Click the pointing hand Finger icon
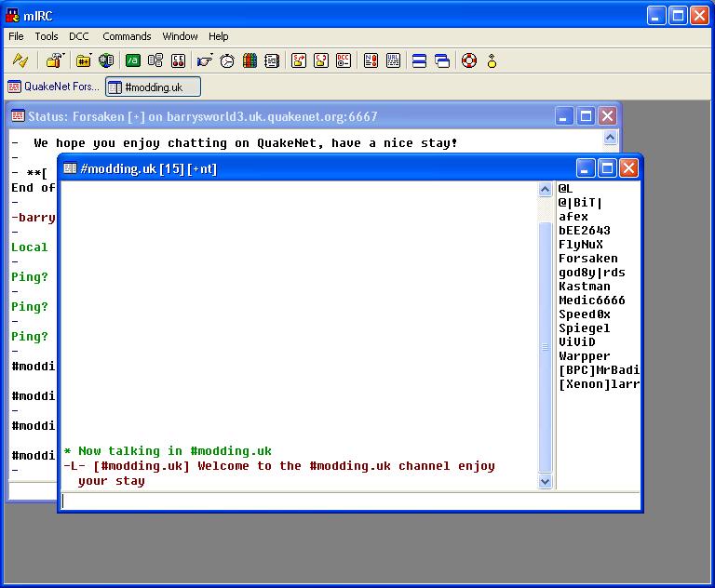Screen dimensions: 715x588 205,60
